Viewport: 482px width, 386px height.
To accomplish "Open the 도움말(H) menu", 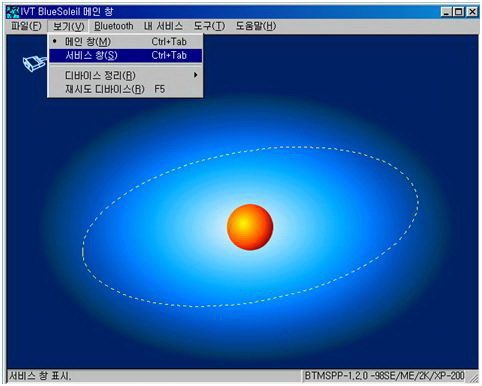I will (x=256, y=26).
